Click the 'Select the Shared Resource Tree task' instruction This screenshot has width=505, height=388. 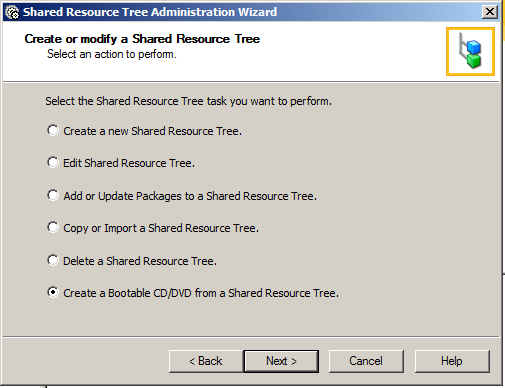[189, 101]
